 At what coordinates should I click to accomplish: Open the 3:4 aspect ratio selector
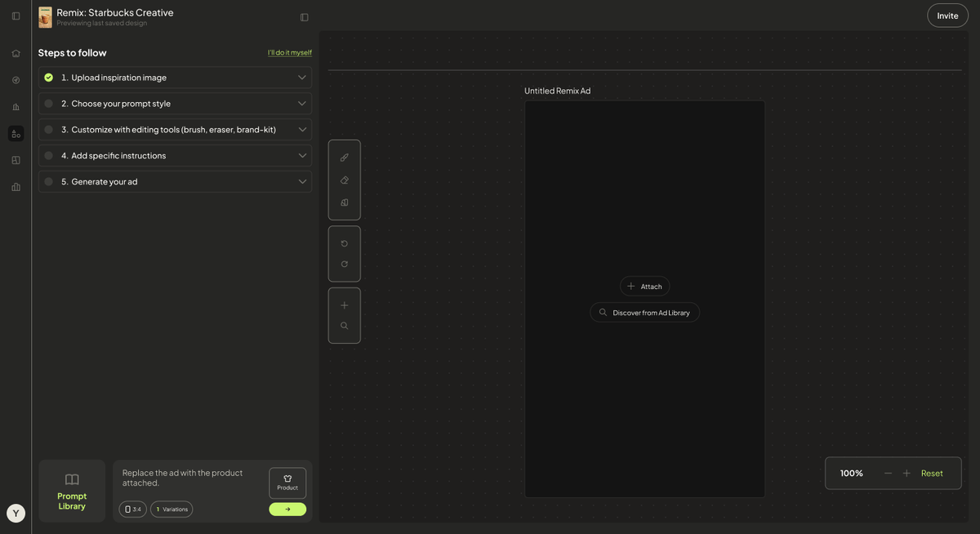pos(133,510)
